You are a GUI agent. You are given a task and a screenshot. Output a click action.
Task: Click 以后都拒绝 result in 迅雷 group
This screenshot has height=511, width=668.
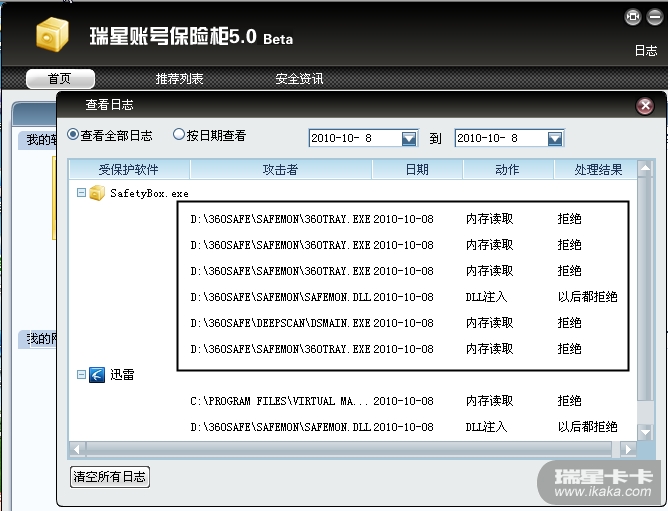point(587,427)
